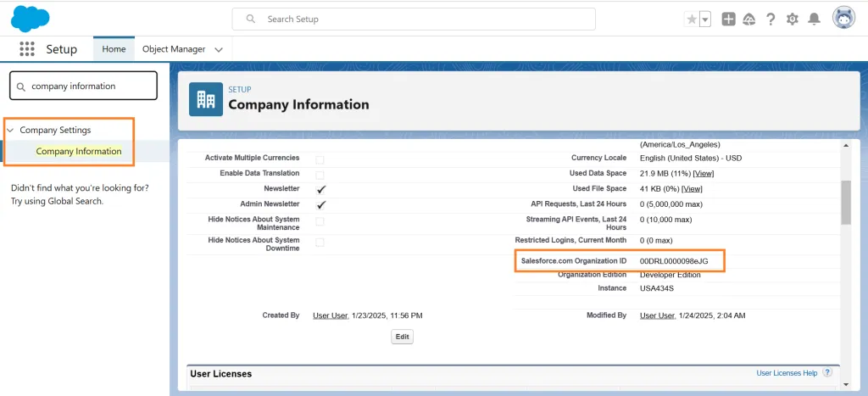
Task: Toggle Hide Notices About System Maintenance checkbox
Action: click(x=320, y=221)
